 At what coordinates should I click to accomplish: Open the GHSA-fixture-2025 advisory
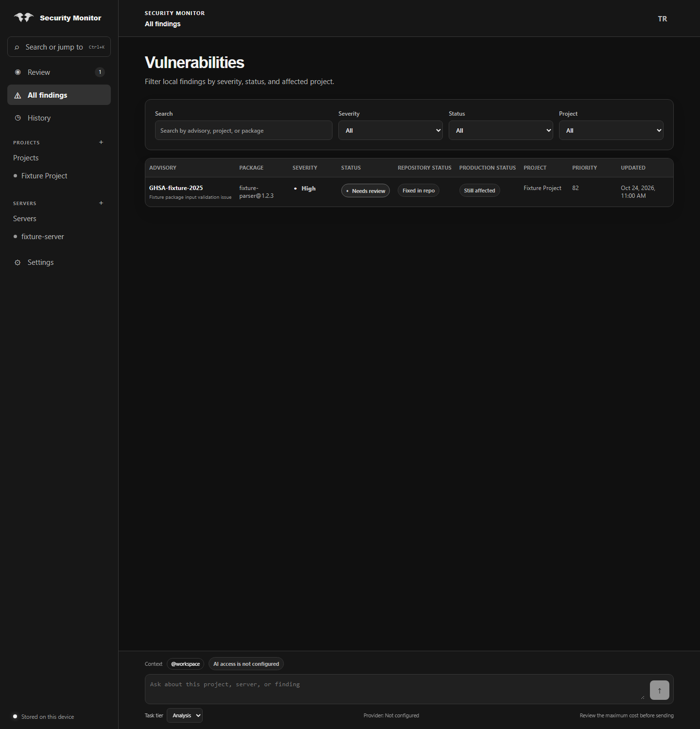176,188
